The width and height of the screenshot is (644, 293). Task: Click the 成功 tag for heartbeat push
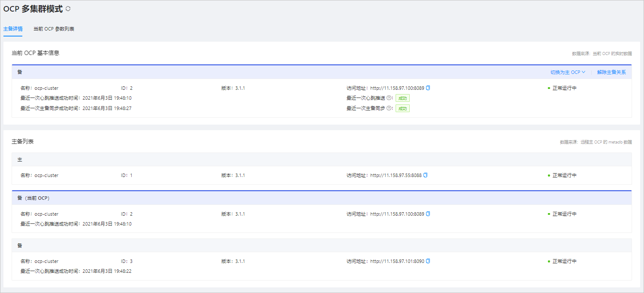(x=402, y=98)
